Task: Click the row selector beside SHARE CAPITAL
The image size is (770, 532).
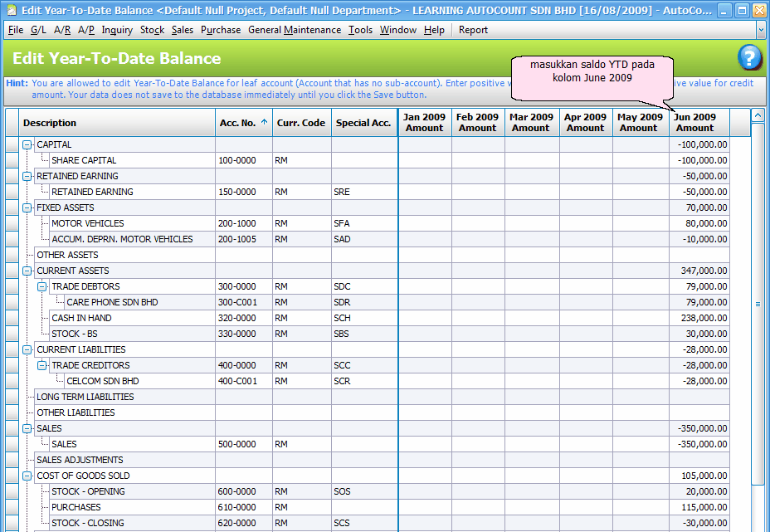Action: (x=12, y=160)
